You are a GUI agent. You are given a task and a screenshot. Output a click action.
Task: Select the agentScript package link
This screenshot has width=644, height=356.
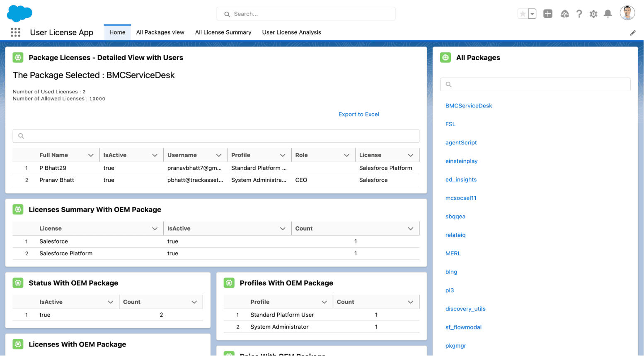(x=461, y=143)
